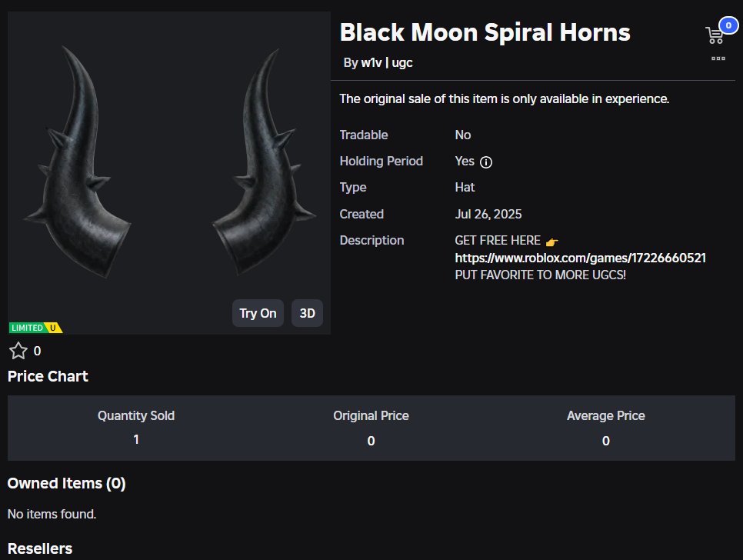This screenshot has height=560, width=743.
Task: Click the Original Price label
Action: (371, 415)
